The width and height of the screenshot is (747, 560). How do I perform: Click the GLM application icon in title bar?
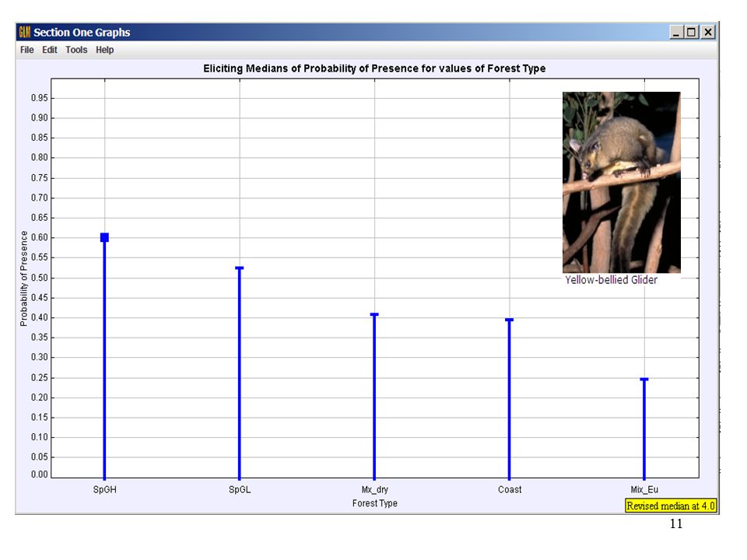point(24,33)
